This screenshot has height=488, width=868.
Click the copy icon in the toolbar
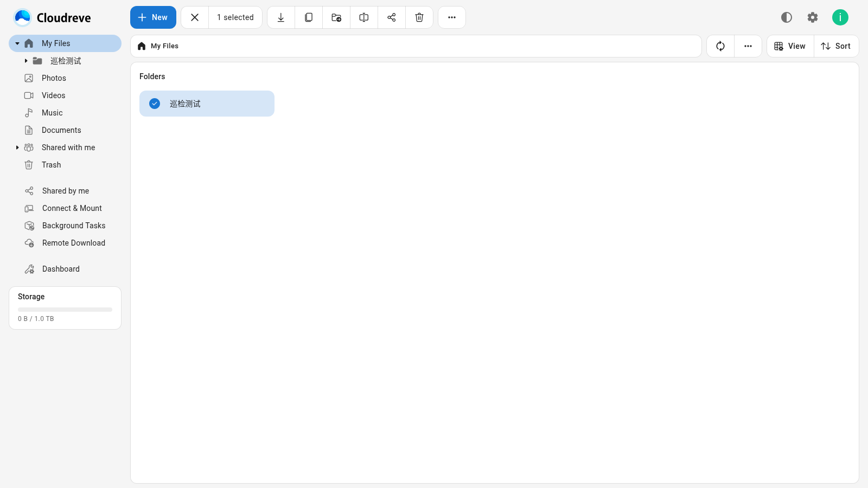click(x=309, y=17)
